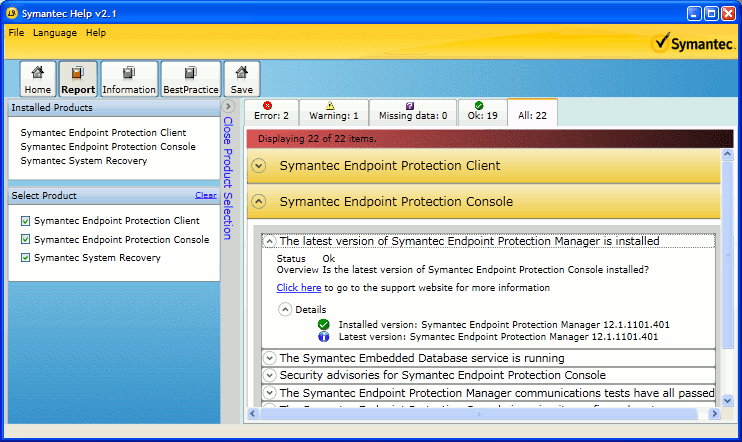The image size is (742, 442).
Task: Open the File menu
Action: tap(16, 33)
